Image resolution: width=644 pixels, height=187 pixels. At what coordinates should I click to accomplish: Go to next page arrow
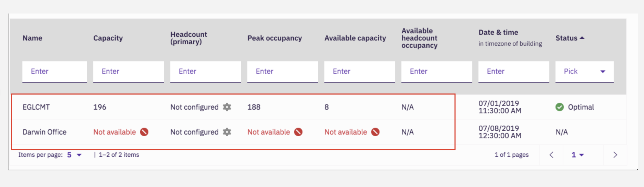pyautogui.click(x=615, y=155)
